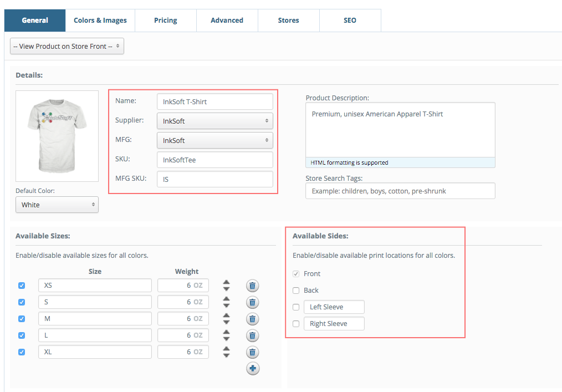The height and width of the screenshot is (392, 562).
Task: Click the Store Search Tags field
Action: coord(400,191)
